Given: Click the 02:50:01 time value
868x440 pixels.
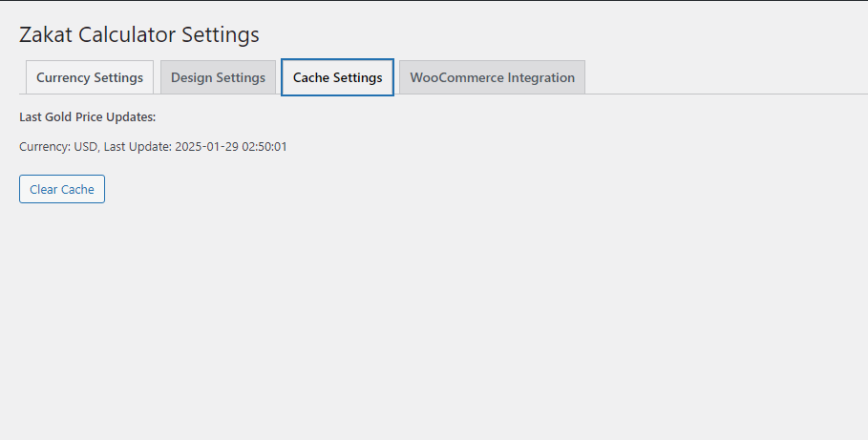Looking at the screenshot, I should [x=265, y=147].
